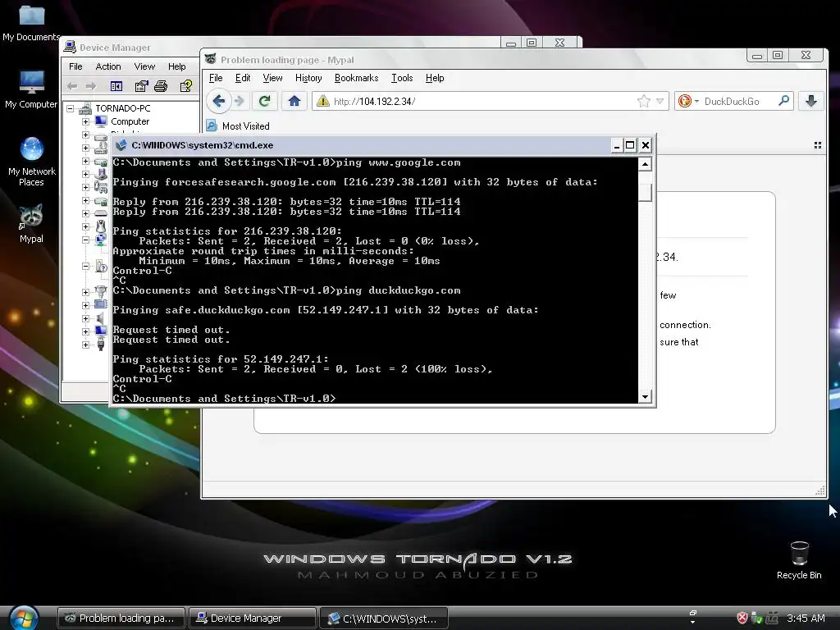Click the Show/Hide Console Tree icon in Device Manager

click(116, 86)
